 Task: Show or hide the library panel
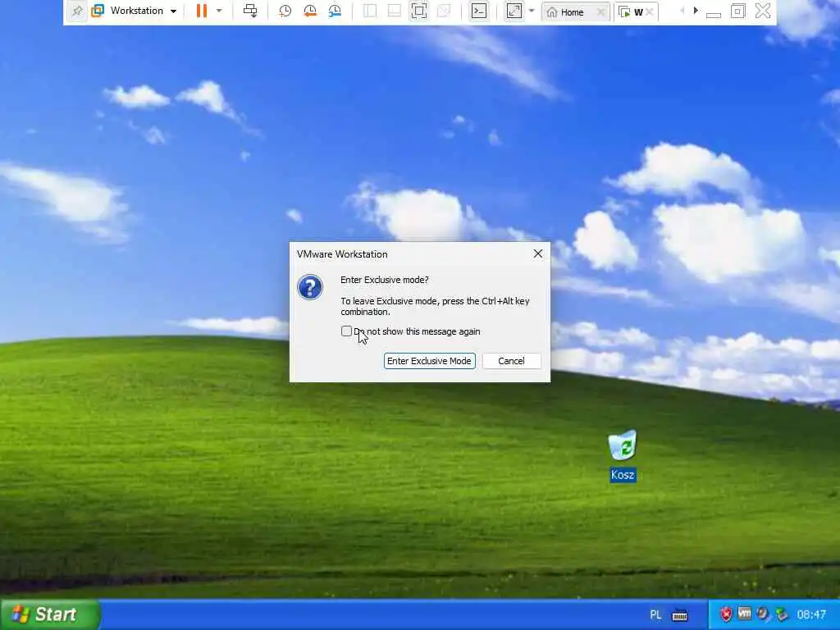370,11
